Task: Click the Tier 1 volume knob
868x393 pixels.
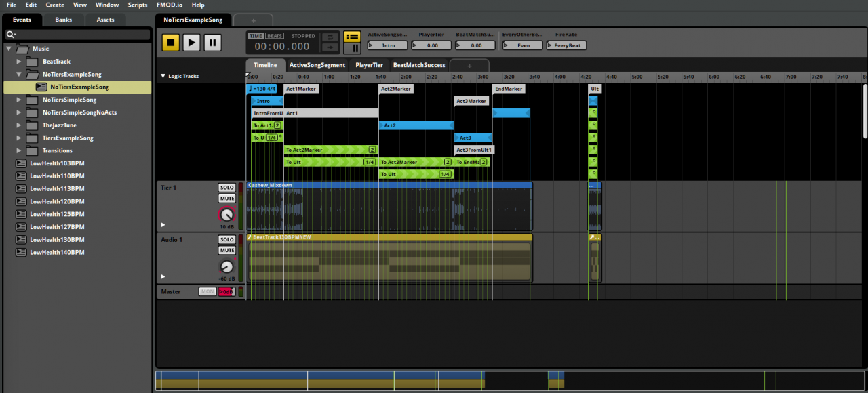Action: pos(226,214)
